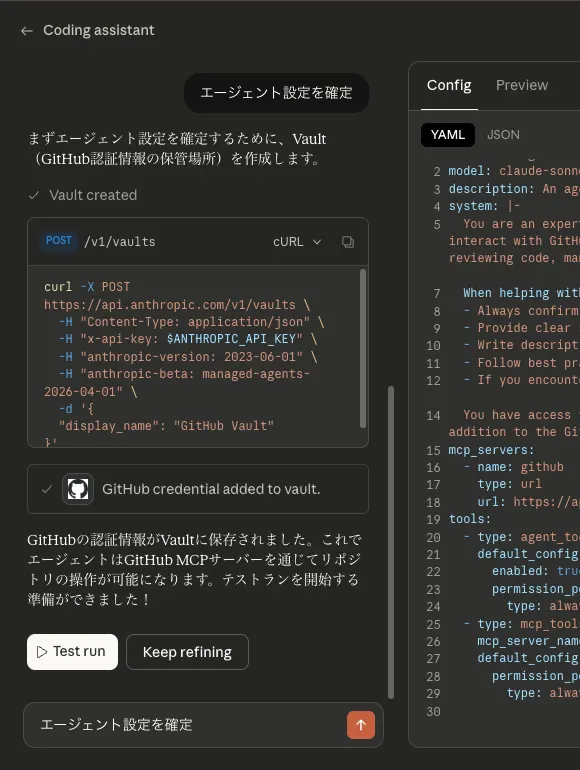The width and height of the screenshot is (580, 770).
Task: Go back using the arrow beside Coding assistant
Action: click(27, 31)
